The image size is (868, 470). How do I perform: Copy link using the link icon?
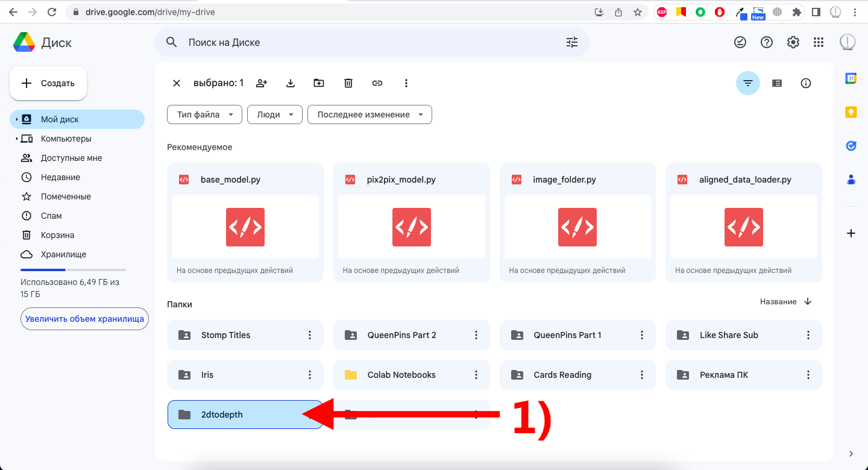[377, 83]
